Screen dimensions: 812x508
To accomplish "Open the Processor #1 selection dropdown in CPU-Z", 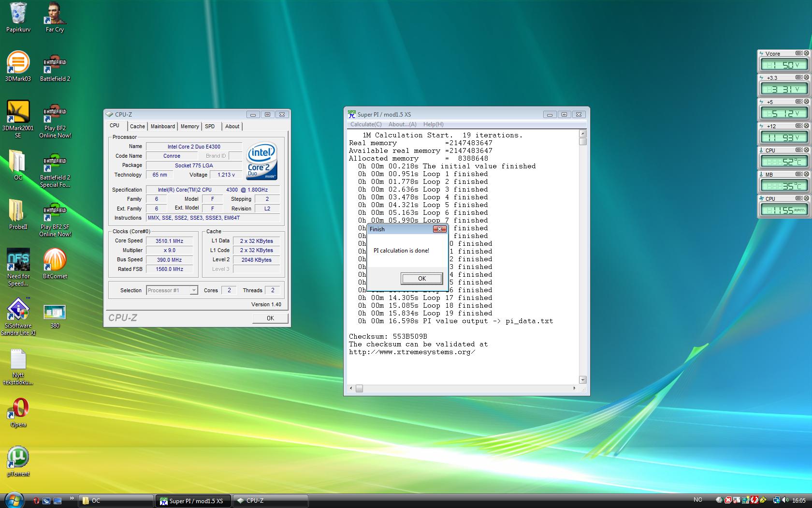I will pyautogui.click(x=172, y=290).
